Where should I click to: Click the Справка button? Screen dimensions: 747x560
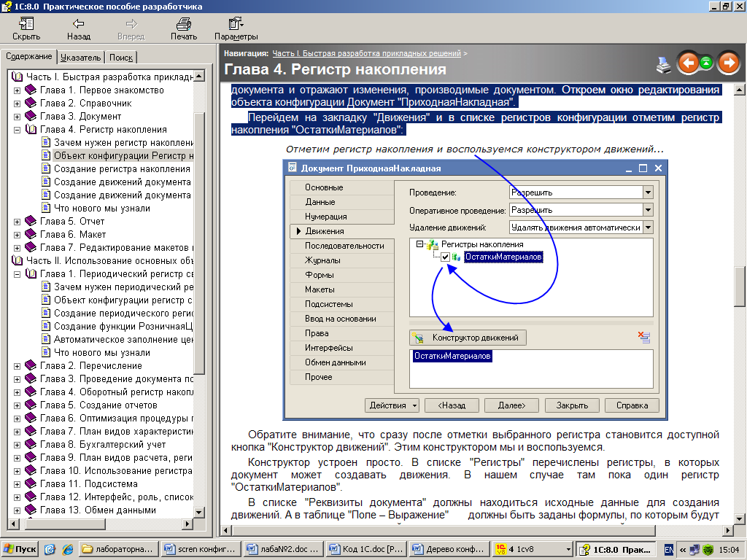click(x=632, y=405)
